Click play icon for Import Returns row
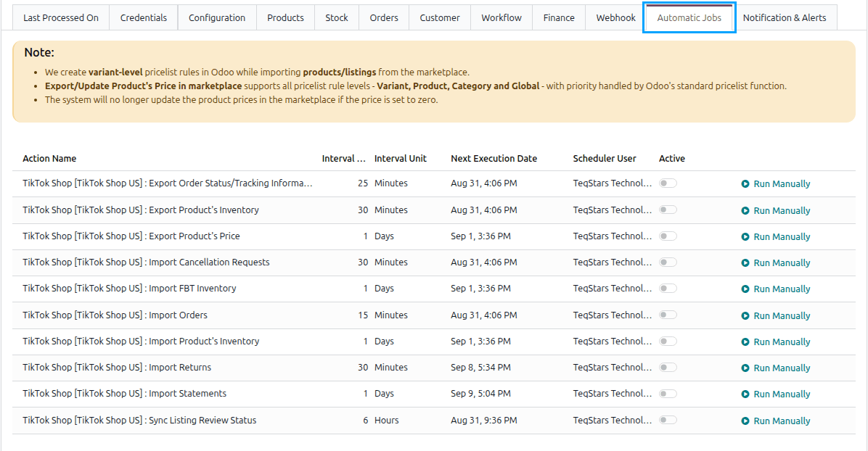868x451 pixels. (x=745, y=368)
